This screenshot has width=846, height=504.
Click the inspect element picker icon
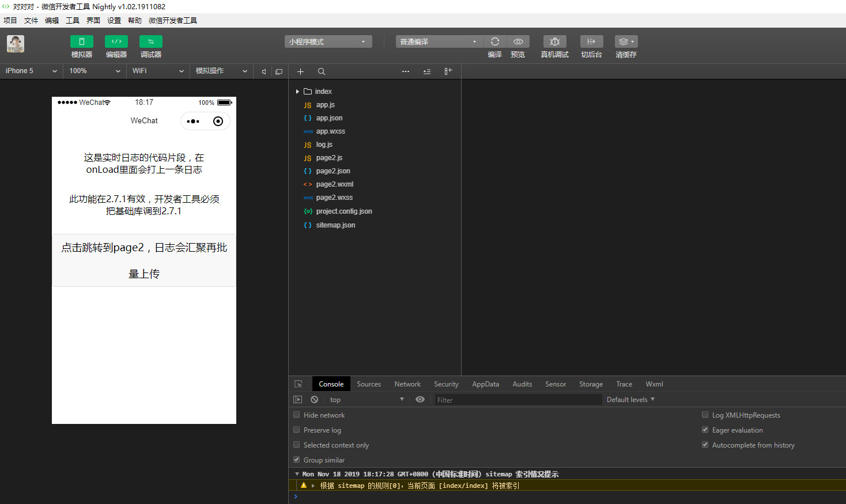[x=299, y=384]
